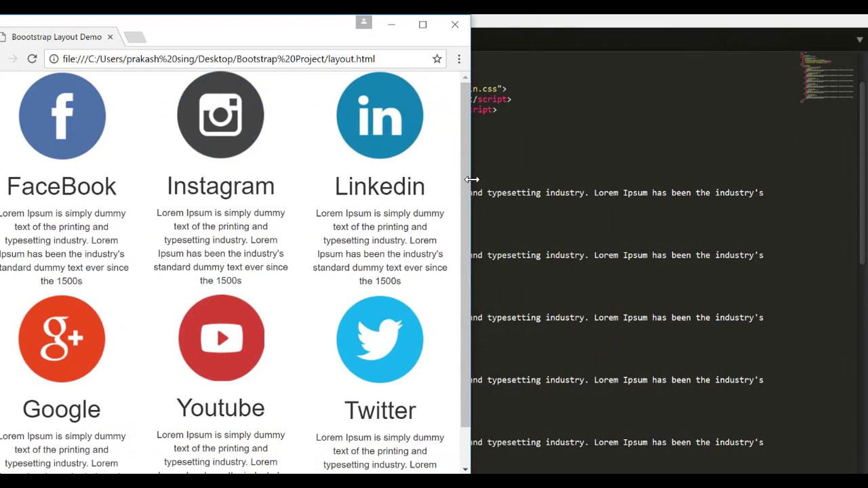Open Chrome's three-dot menu
This screenshot has height=488, width=868.
tap(459, 59)
